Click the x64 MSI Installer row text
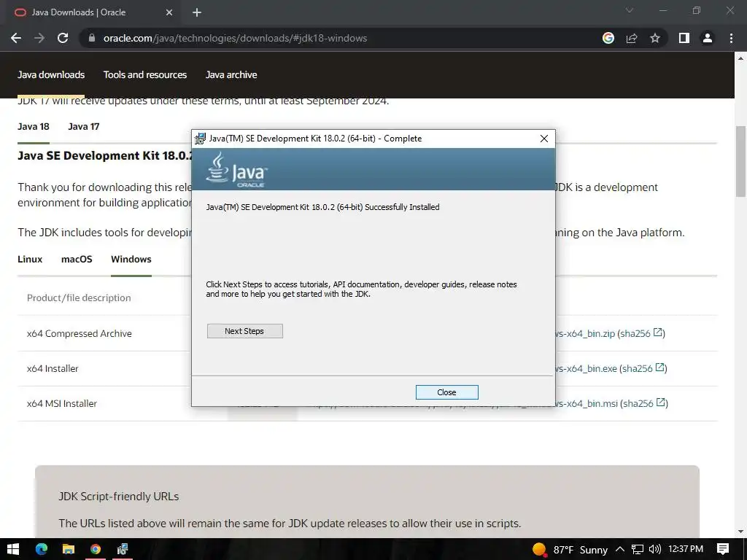 point(62,403)
